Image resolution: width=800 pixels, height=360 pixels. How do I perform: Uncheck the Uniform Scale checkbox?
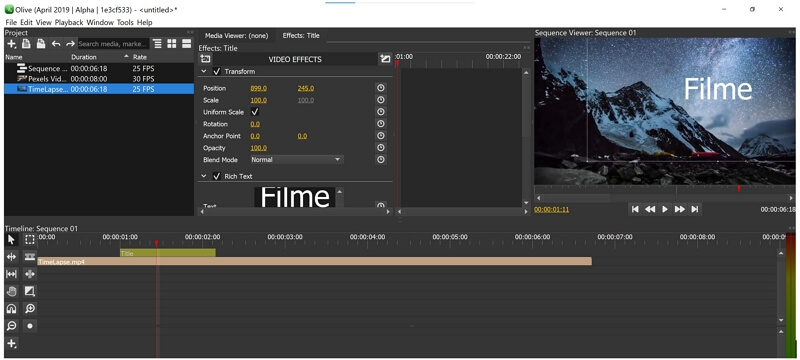click(x=255, y=112)
